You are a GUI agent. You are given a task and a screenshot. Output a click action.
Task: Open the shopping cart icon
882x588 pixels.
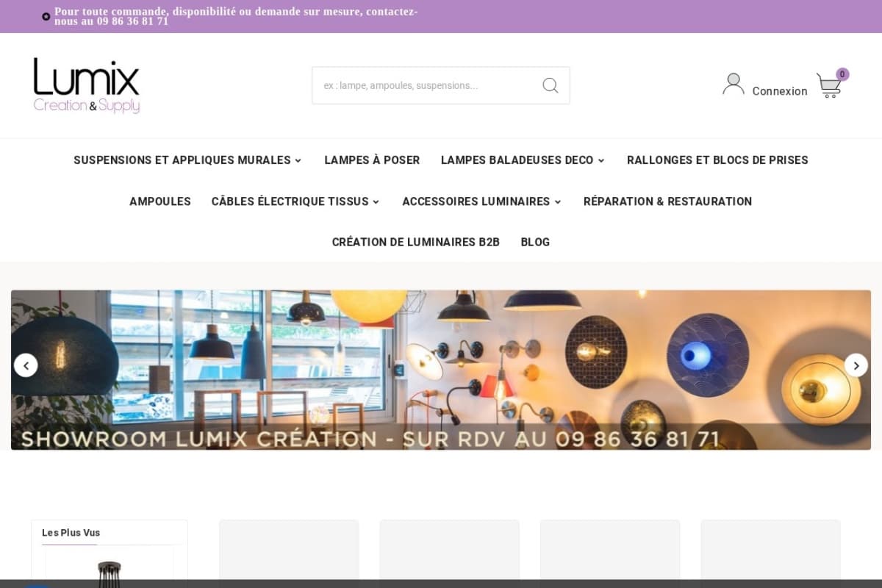(828, 86)
